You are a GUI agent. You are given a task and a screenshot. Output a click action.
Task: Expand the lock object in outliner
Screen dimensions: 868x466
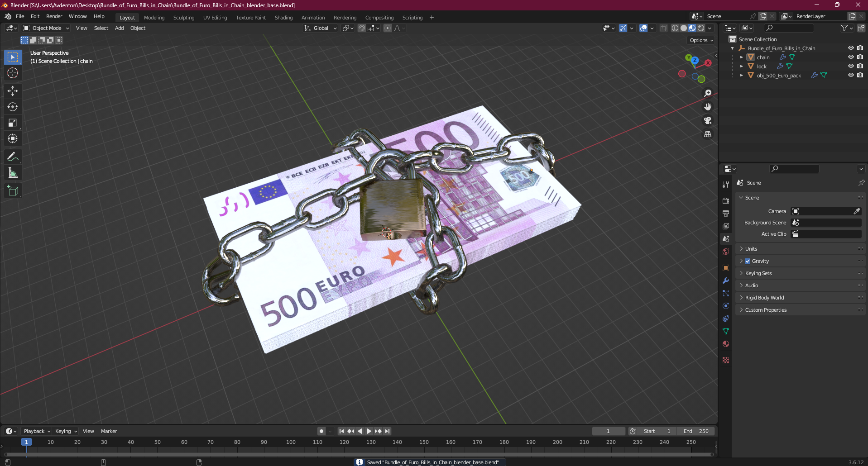coord(741,67)
